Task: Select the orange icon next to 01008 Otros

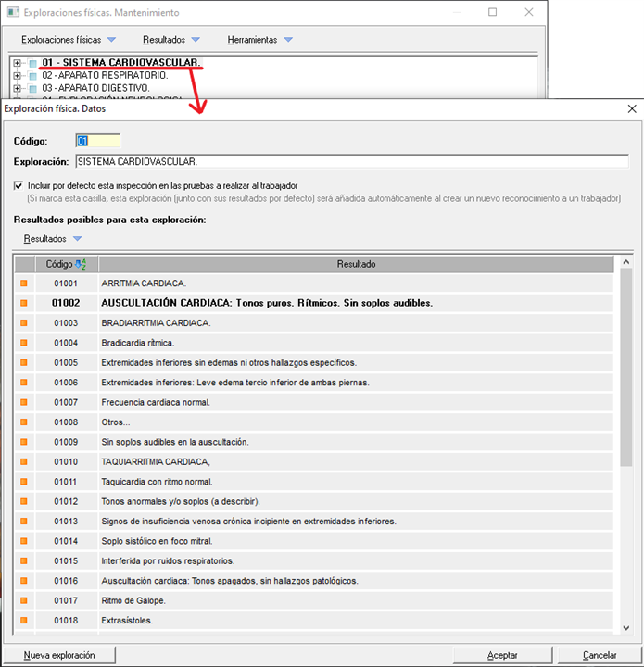Action: tap(24, 422)
